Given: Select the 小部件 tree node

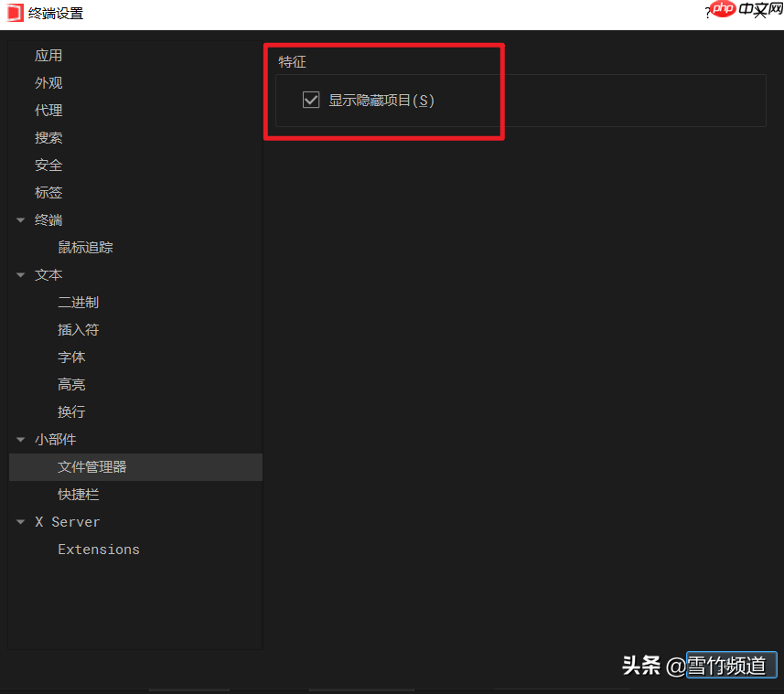Looking at the screenshot, I should (56, 440).
